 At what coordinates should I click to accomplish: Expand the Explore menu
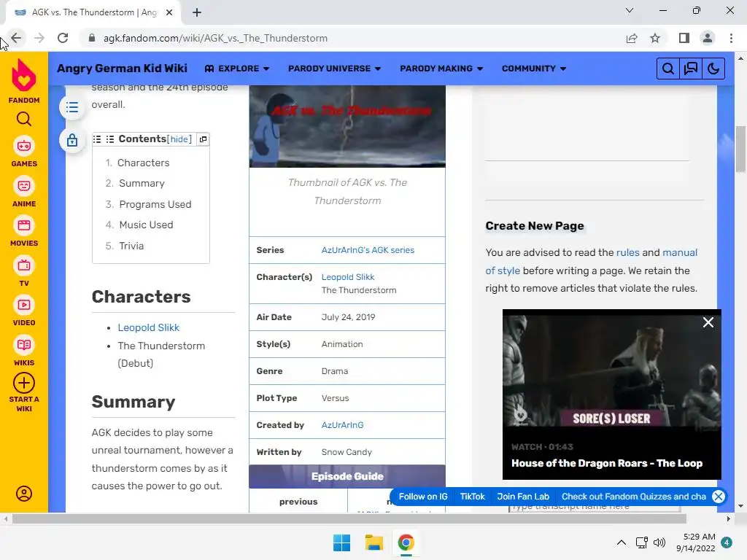pyautogui.click(x=237, y=69)
